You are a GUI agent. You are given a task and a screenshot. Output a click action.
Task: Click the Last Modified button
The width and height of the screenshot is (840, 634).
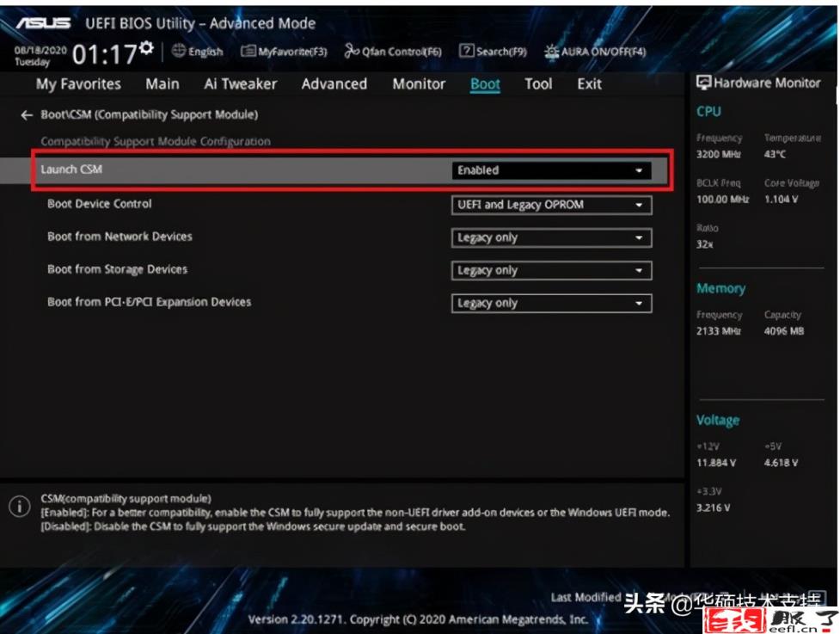click(x=586, y=597)
